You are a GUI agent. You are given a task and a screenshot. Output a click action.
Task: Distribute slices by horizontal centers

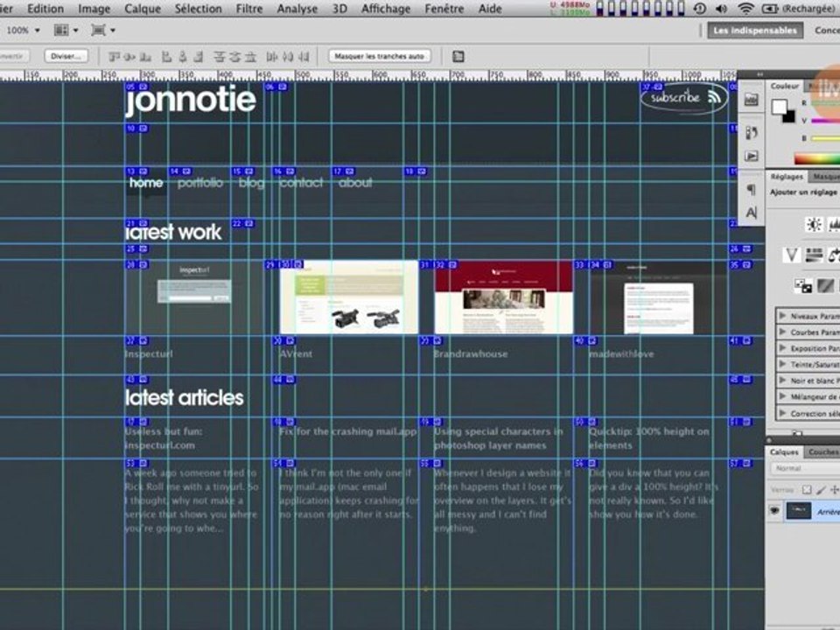tap(288, 56)
